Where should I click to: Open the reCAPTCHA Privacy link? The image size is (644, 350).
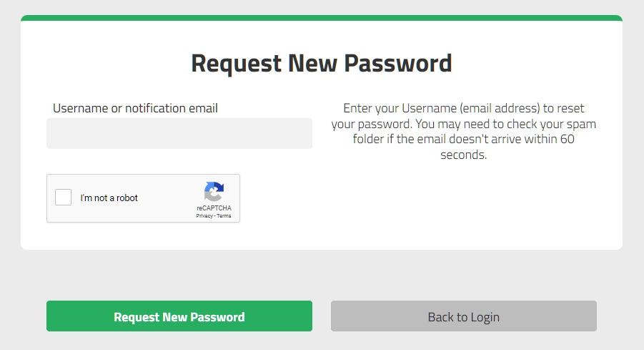204,216
